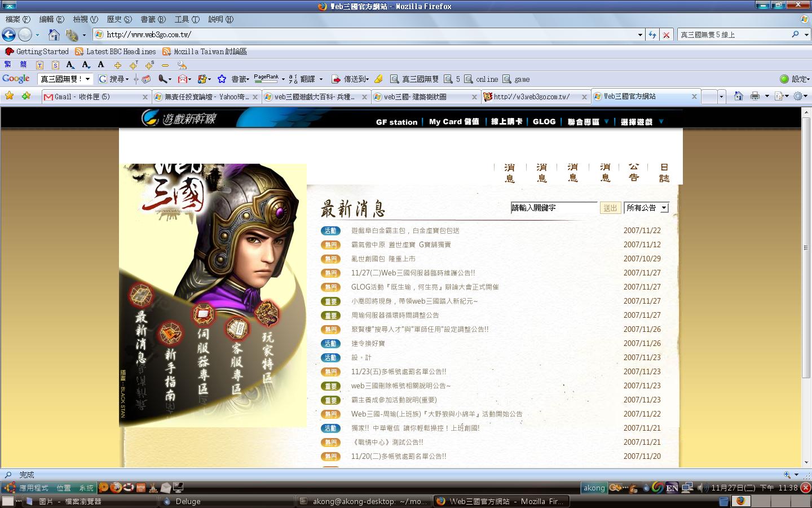Screen dimensions: 812x508
Task: Click the 真三國無雙 5 線上 search field
Action: 734,35
